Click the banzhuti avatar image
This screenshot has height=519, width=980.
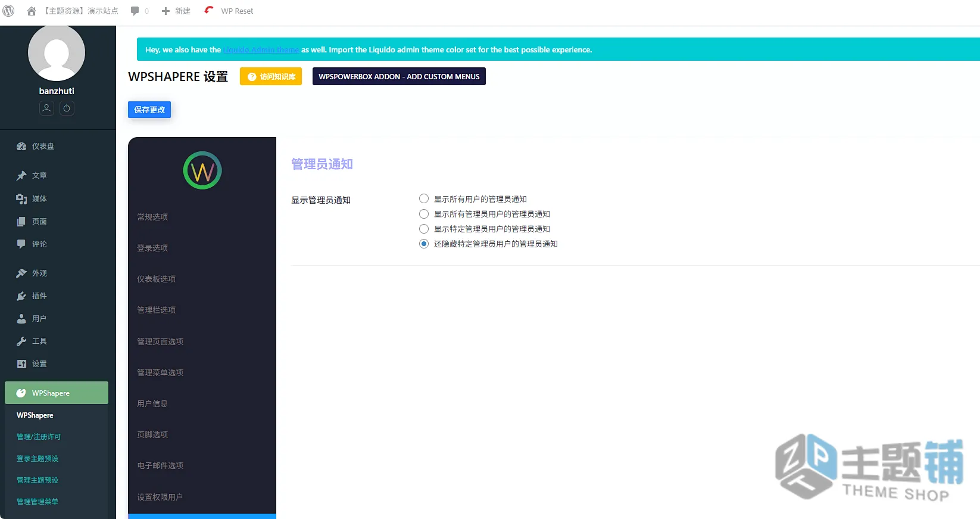click(x=57, y=53)
